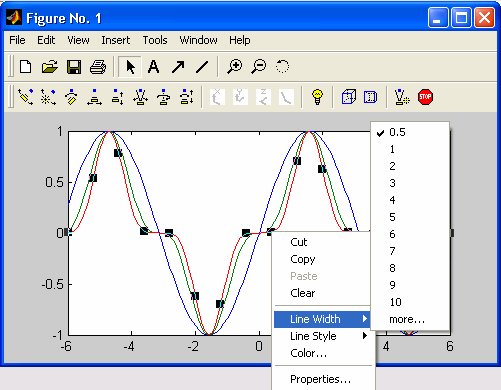Open the Tools menu
Image resolution: width=501 pixels, height=390 pixels.
tap(155, 40)
